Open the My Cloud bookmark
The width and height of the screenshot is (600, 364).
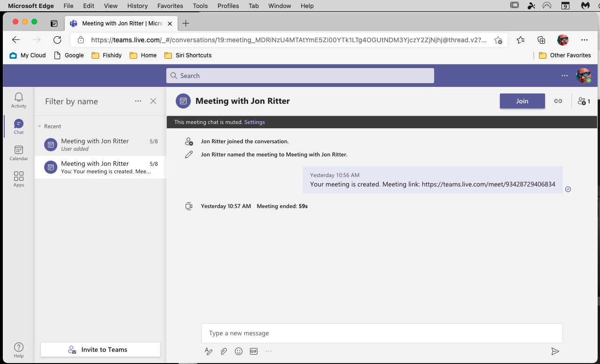(x=28, y=55)
